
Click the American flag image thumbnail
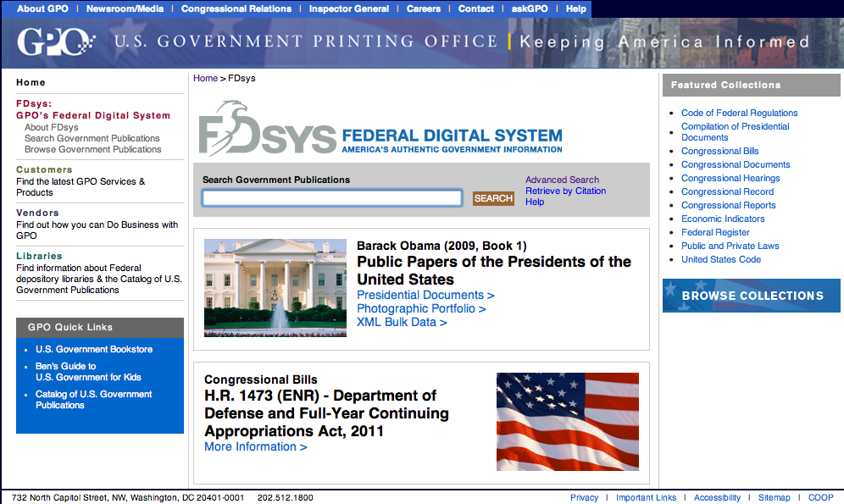[568, 422]
